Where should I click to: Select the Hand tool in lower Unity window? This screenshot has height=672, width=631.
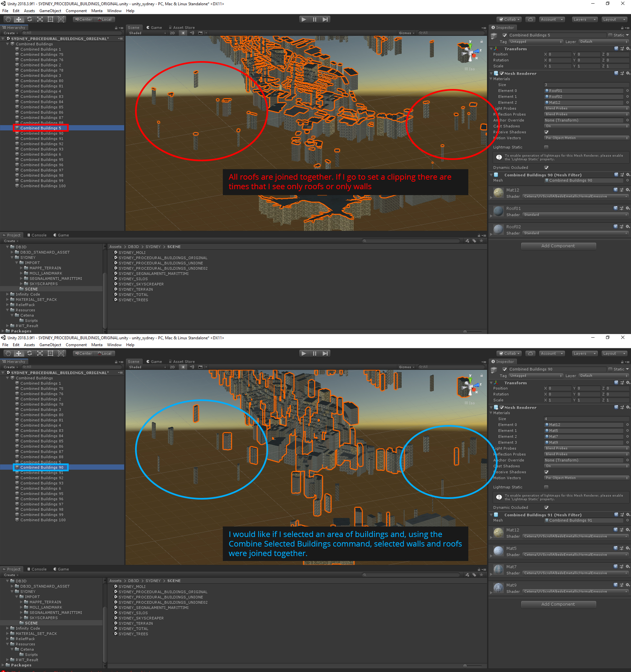click(8, 353)
